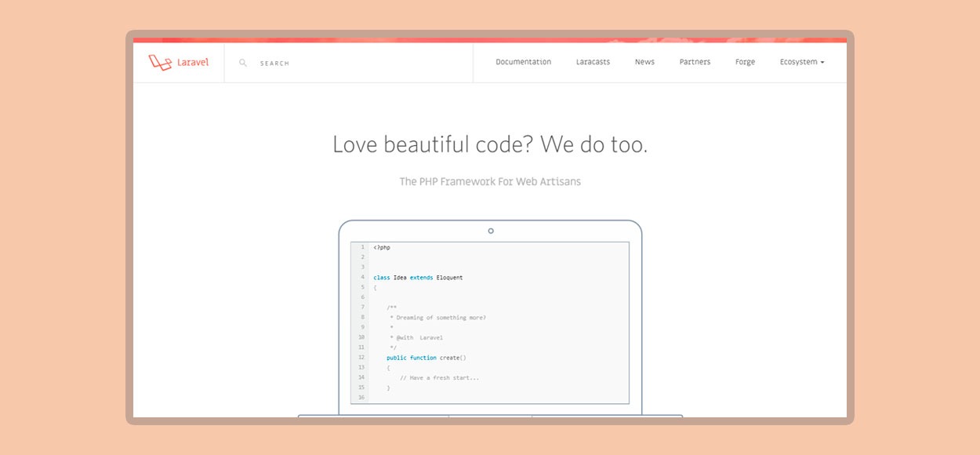Click the 'class Idea extends Eloquent' line
This screenshot has width=980, height=455.
tap(418, 278)
